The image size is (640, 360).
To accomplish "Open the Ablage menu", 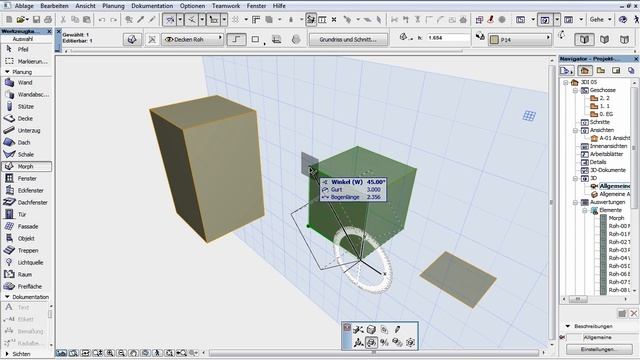I will click(24, 6).
